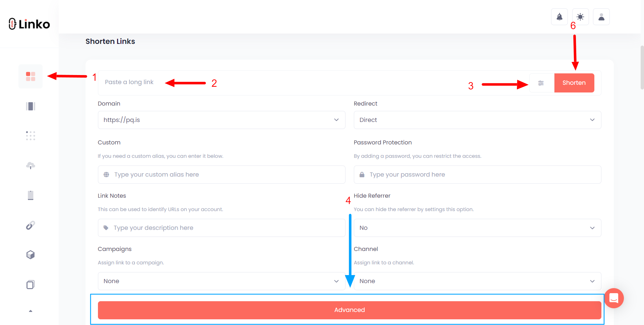Click the page vertical scrollbar
The height and width of the screenshot is (325, 644).
[642, 67]
